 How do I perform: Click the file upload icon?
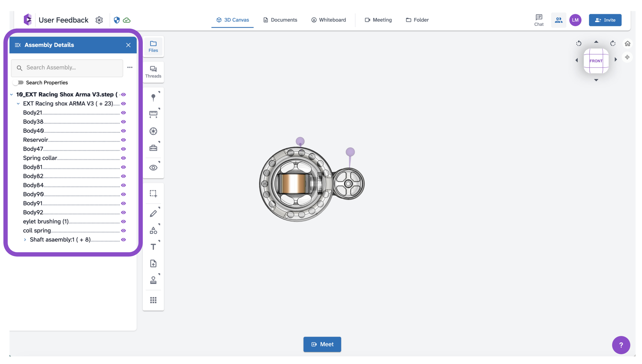point(153,263)
